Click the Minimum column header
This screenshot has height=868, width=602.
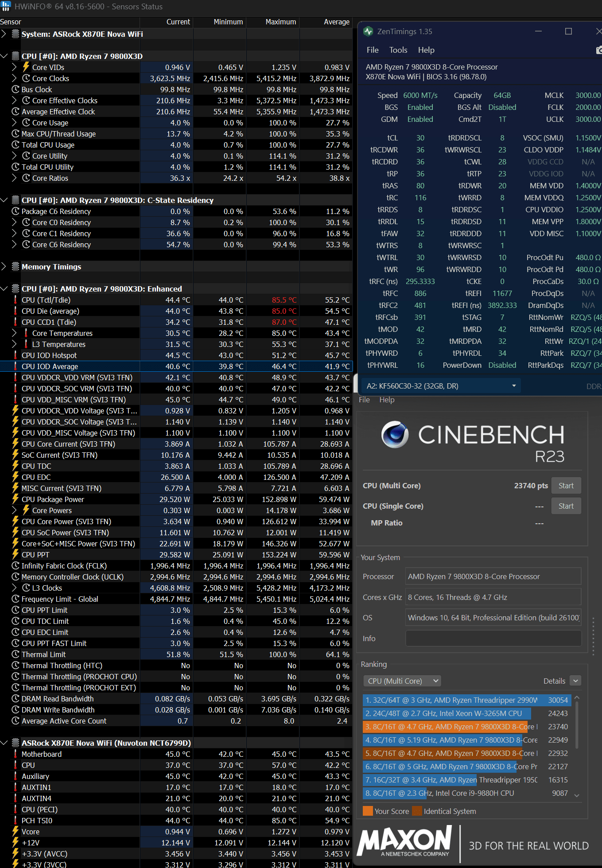click(x=220, y=22)
